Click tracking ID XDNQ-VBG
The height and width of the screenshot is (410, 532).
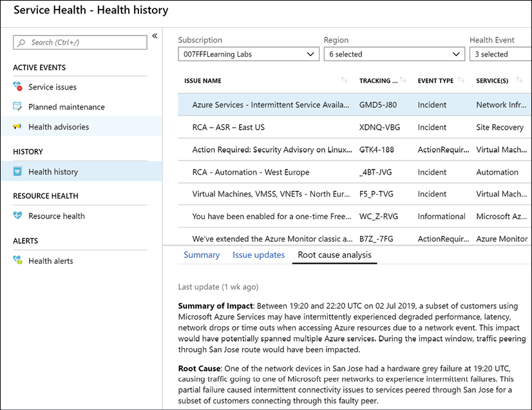point(379,127)
